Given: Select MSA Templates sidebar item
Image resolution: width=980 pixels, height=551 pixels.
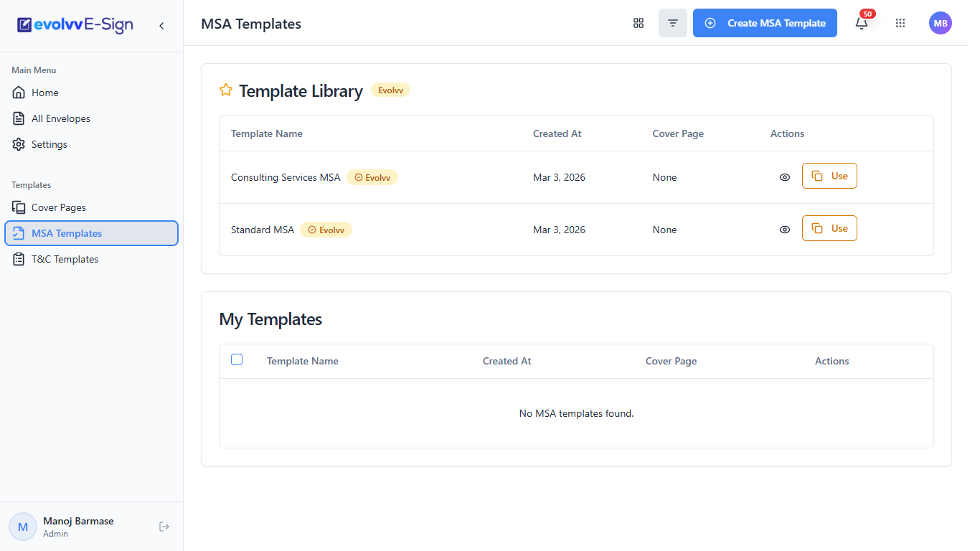Looking at the screenshot, I should 91,233.
